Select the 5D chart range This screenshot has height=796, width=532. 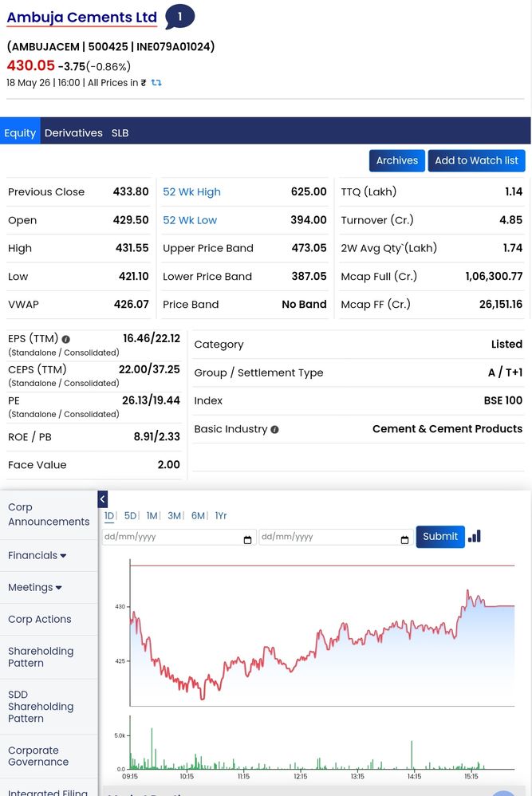130,516
